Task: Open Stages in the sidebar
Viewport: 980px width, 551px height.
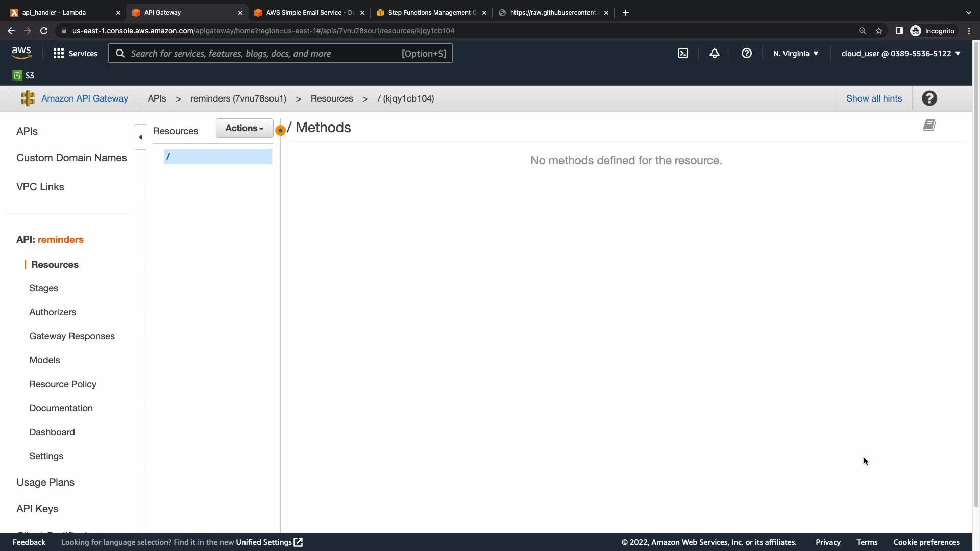Action: coord(43,288)
